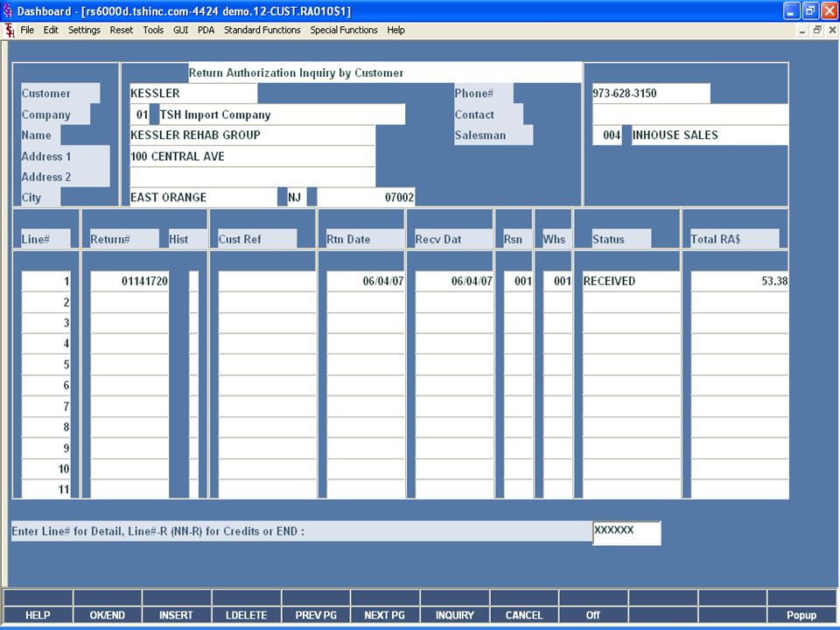Click the INQUIRY function button
Screen dimensions: 840x630
point(454,615)
